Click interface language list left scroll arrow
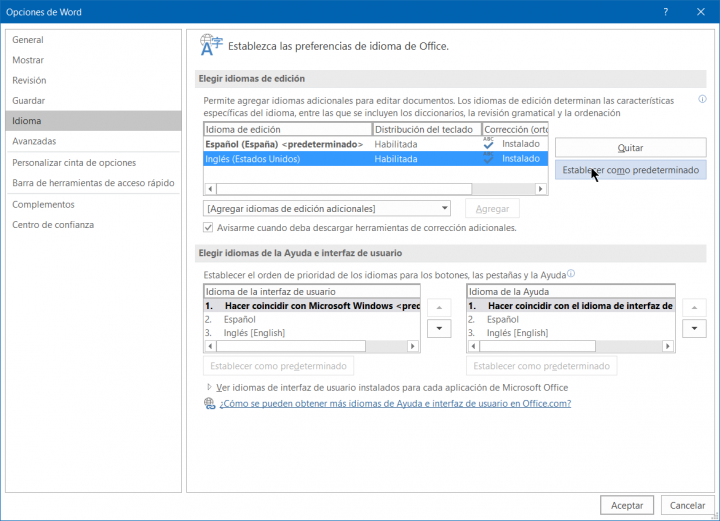 click(210, 346)
